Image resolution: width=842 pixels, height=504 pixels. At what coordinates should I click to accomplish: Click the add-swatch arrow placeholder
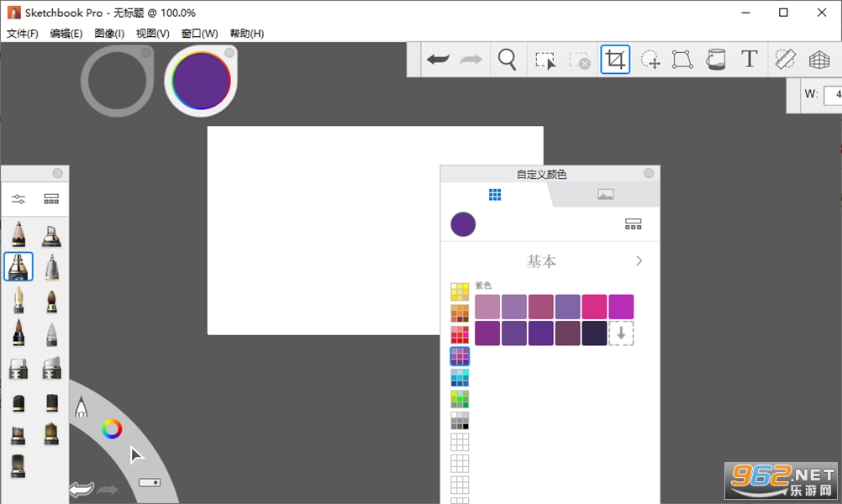pyautogui.click(x=621, y=333)
